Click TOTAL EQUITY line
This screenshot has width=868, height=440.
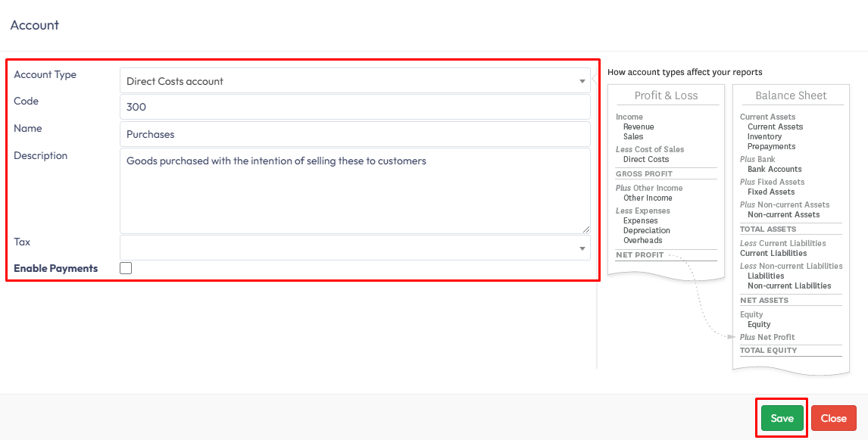[768, 351]
